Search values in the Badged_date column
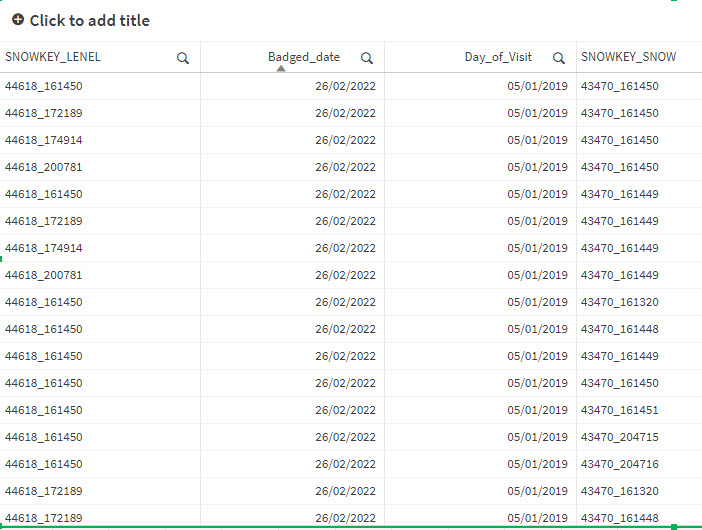The image size is (702, 530). pyautogui.click(x=367, y=58)
